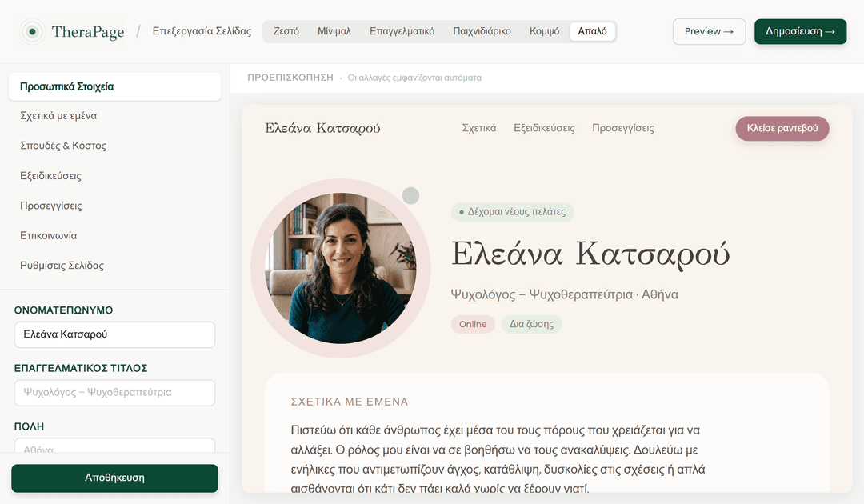Image resolution: width=864 pixels, height=504 pixels.
Task: Click the large Ελεάνα Κατσαρού heading
Action: point(590,254)
